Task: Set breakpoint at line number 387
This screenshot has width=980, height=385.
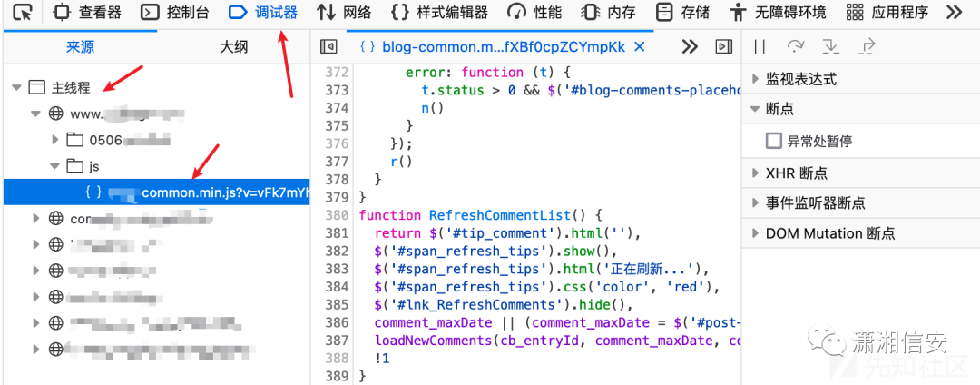Action: point(338,341)
